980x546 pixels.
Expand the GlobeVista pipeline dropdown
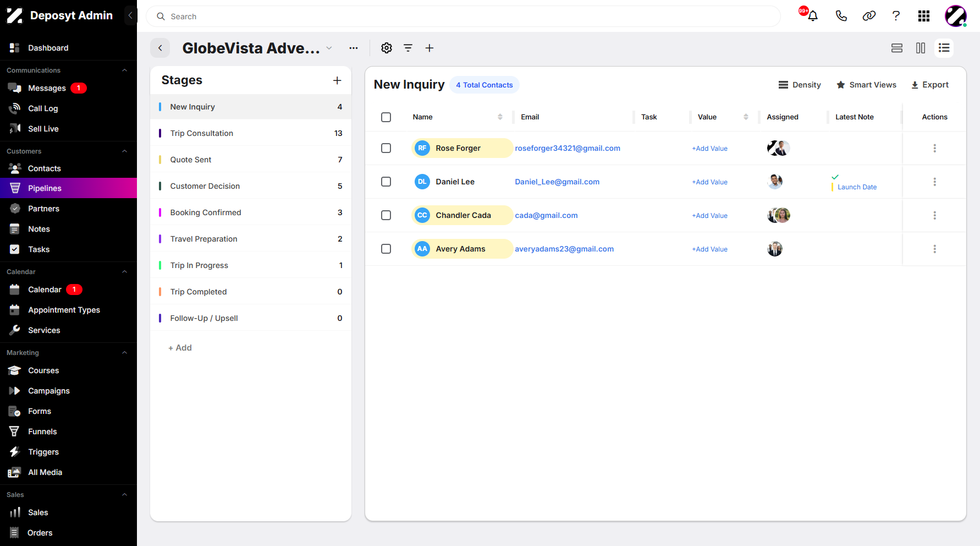(329, 48)
